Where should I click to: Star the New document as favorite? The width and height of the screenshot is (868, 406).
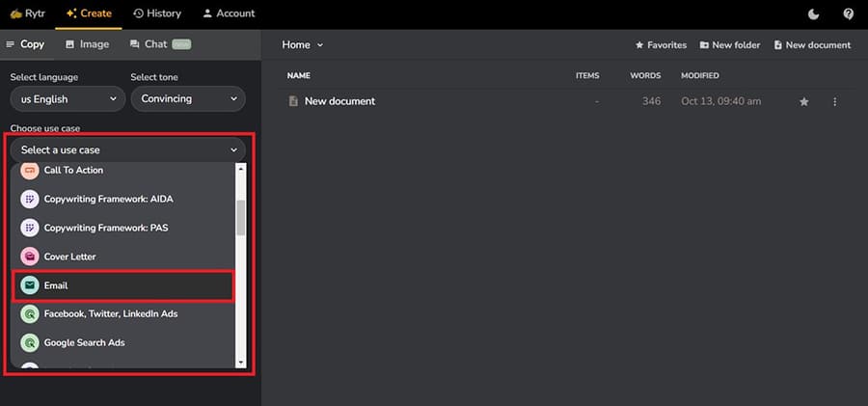pyautogui.click(x=803, y=102)
